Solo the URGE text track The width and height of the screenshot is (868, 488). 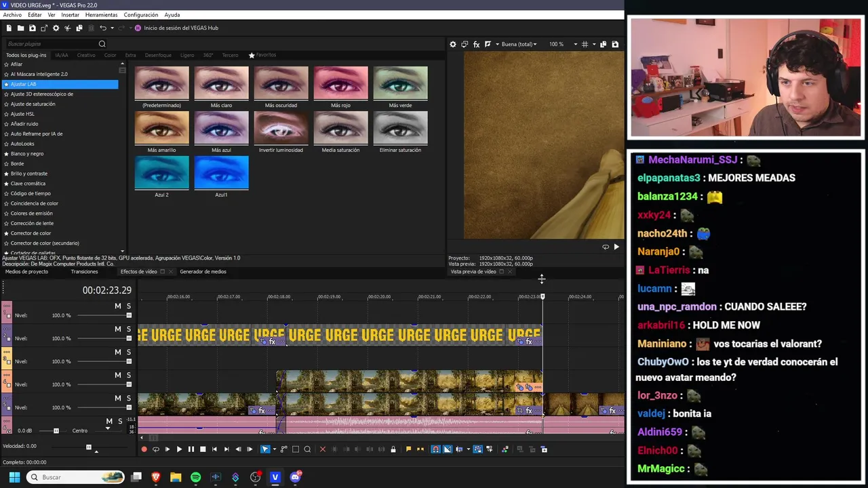pos(128,329)
